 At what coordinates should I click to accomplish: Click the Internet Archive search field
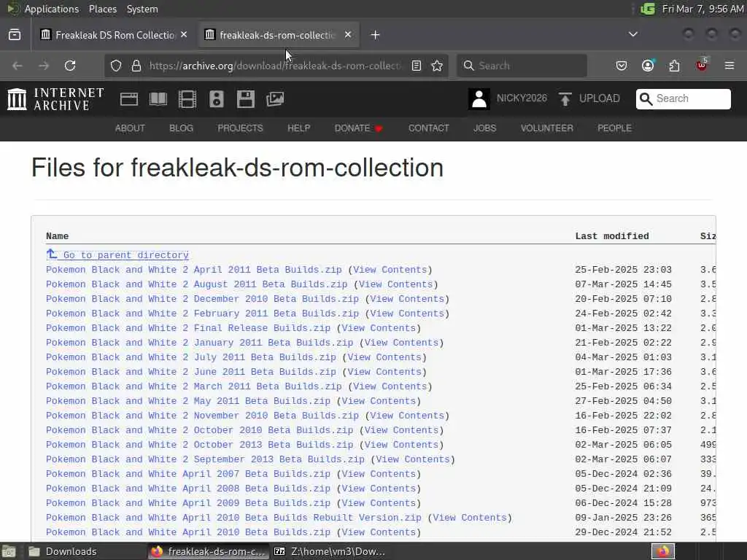pyautogui.click(x=683, y=98)
